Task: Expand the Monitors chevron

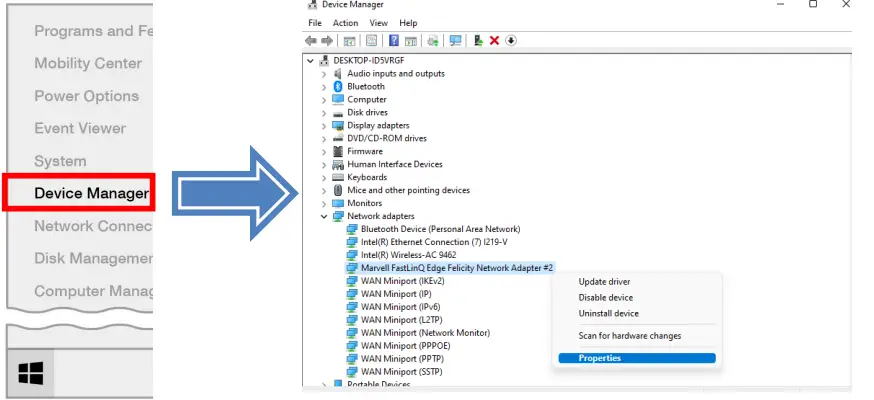Action: [324, 203]
